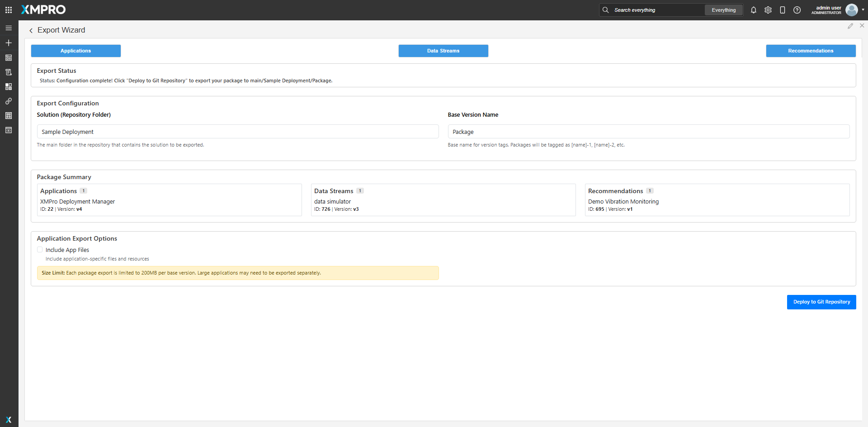Click the mobile device icon
The width and height of the screenshot is (868, 427).
point(783,10)
